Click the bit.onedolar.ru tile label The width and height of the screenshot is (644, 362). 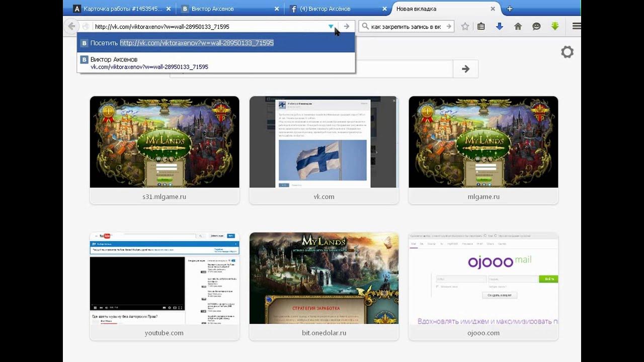pyautogui.click(x=324, y=333)
